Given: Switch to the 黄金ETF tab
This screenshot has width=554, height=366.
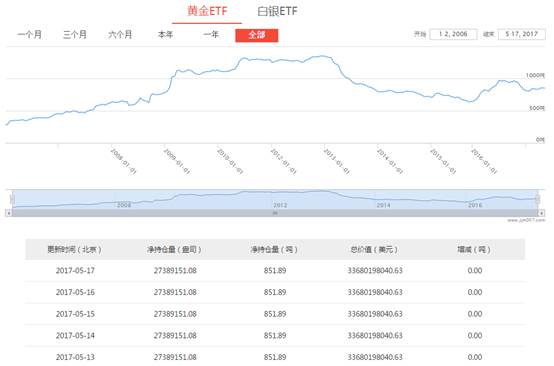Looking at the screenshot, I should click(207, 11).
